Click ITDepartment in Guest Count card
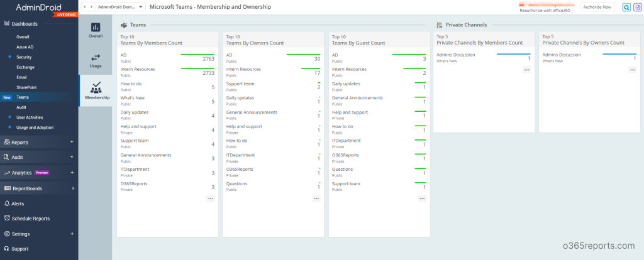Screen dimensions: 644x260 pyautogui.click(x=347, y=140)
